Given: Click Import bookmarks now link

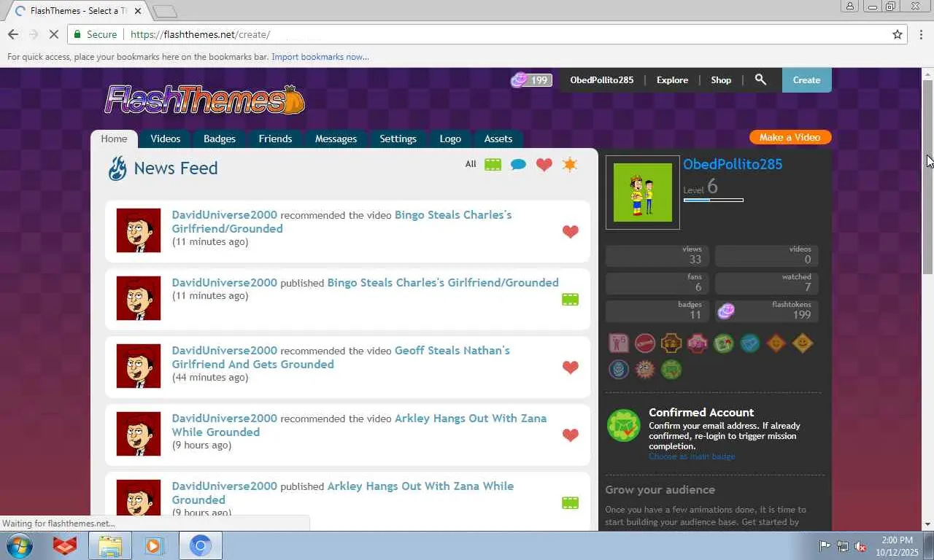Looking at the screenshot, I should pyautogui.click(x=320, y=57).
